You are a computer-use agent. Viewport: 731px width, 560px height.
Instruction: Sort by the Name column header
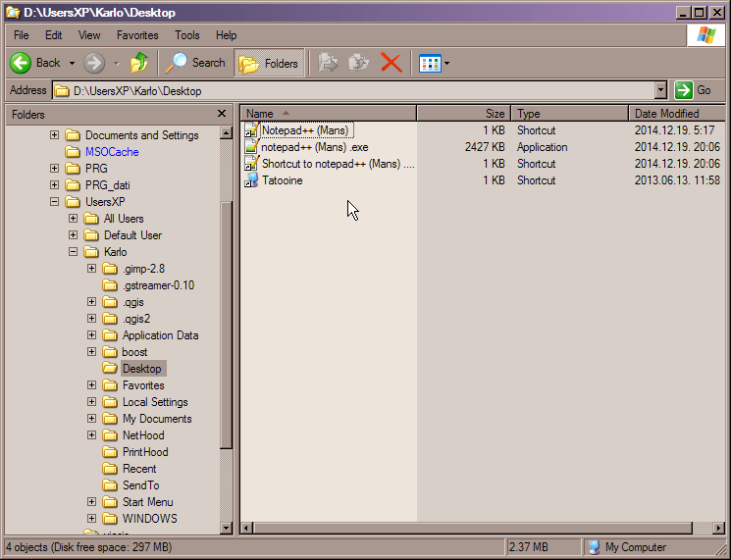(328, 114)
